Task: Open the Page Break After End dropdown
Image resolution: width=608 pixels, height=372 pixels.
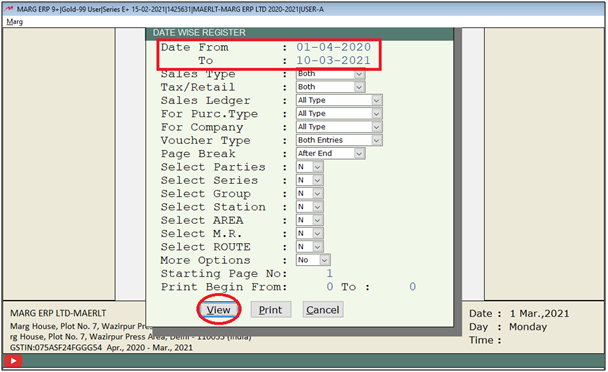Action: tap(330, 154)
